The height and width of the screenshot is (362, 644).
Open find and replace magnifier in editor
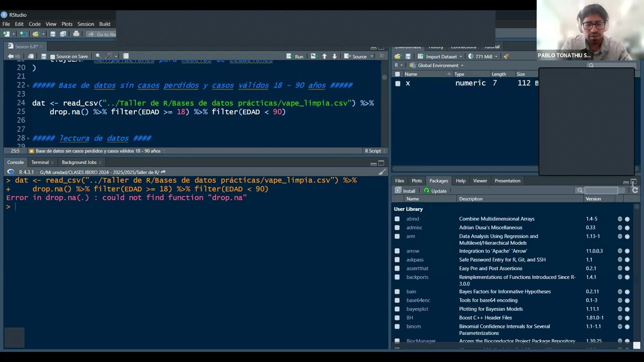pyautogui.click(x=98, y=56)
